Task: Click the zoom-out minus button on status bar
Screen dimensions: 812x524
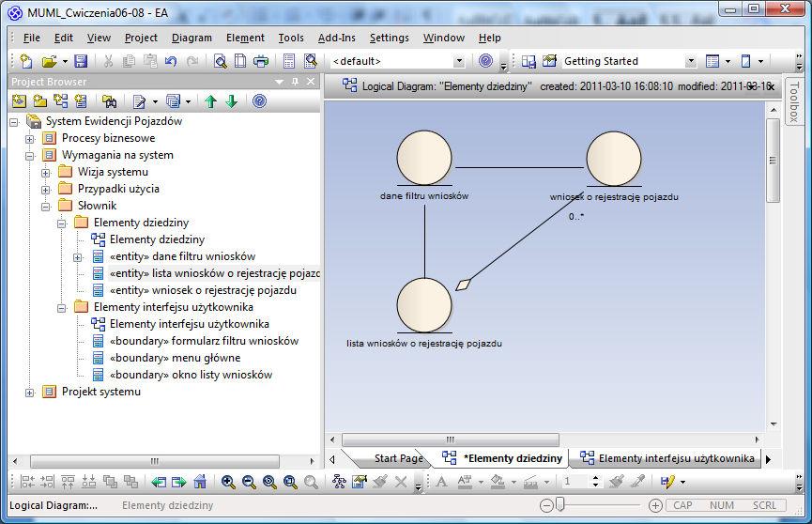Action: (546, 505)
